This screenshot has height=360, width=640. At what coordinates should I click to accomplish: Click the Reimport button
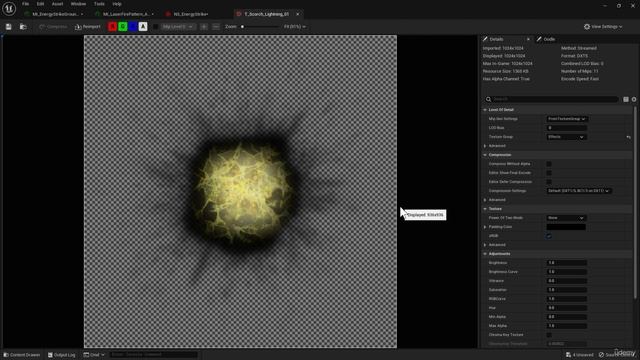[88, 27]
